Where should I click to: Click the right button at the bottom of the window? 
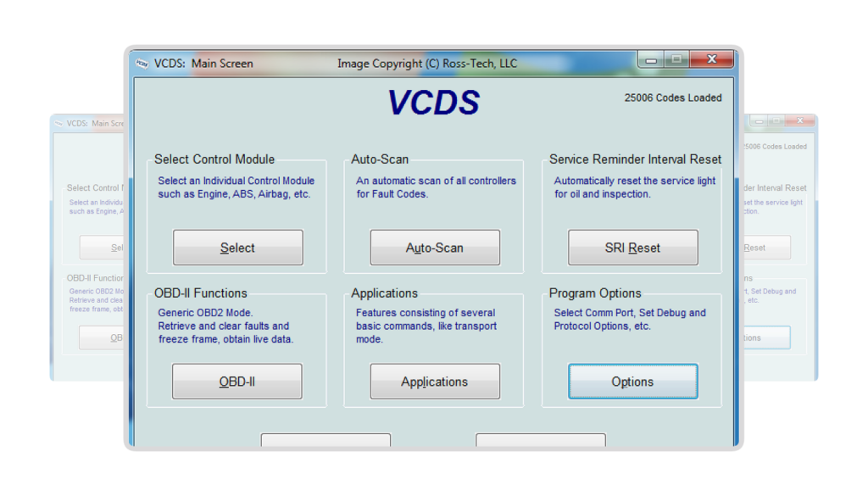point(541,443)
